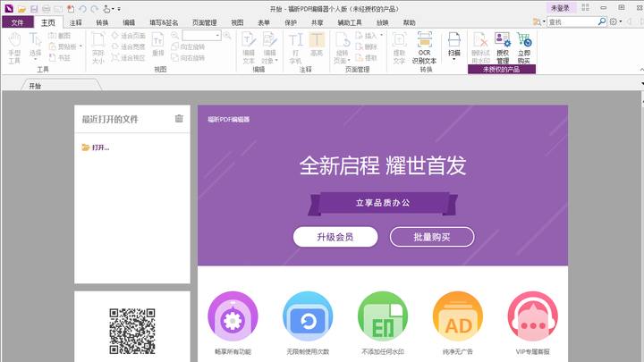Screen dimensions: 644x362
Task: Click 删除试用水印 remove trial watermark
Action: pos(480,48)
